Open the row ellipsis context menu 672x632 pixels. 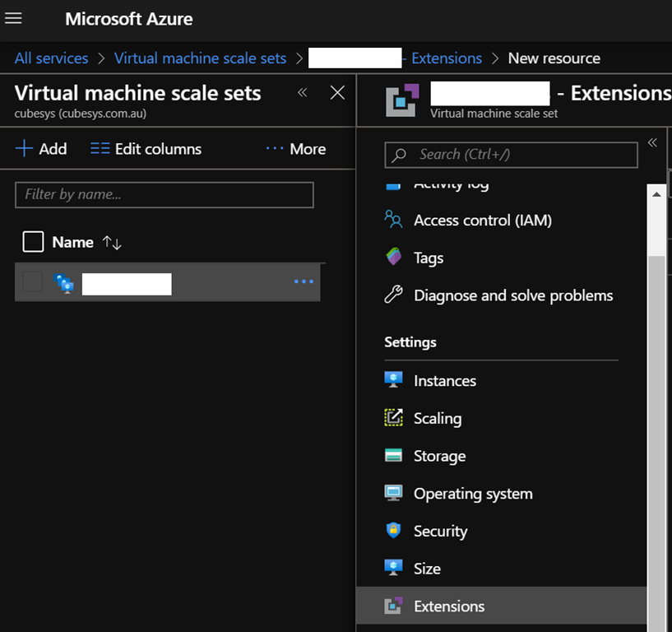tap(304, 282)
